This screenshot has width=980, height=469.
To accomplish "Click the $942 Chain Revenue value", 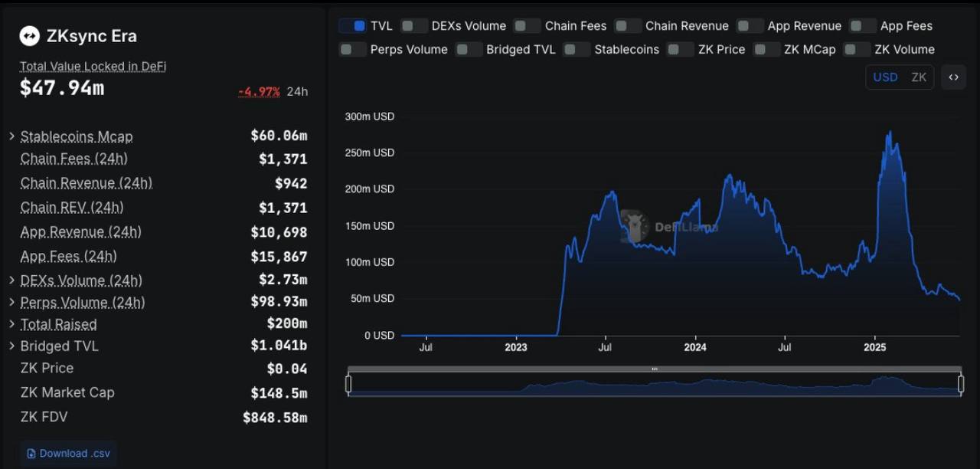I will coord(291,183).
